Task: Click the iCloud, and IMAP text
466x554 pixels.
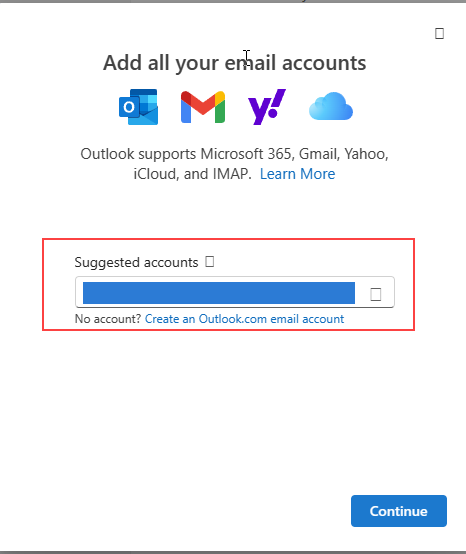Action: (193, 174)
